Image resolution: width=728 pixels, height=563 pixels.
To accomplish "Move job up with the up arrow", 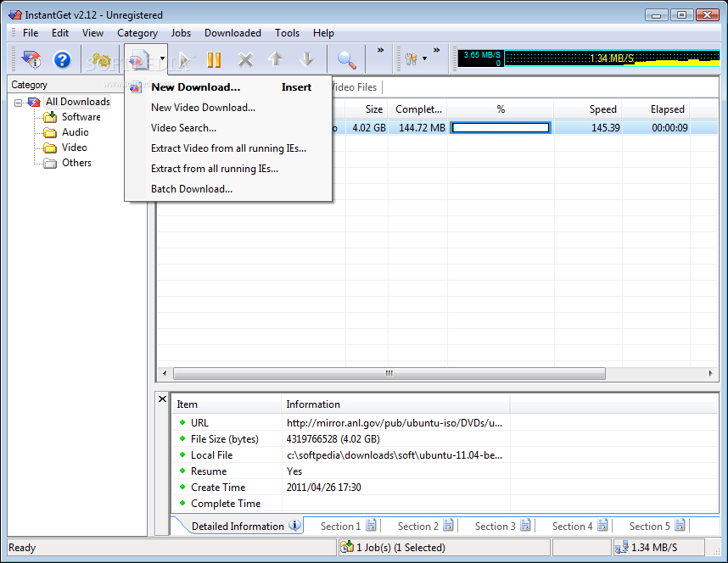I will [276, 59].
